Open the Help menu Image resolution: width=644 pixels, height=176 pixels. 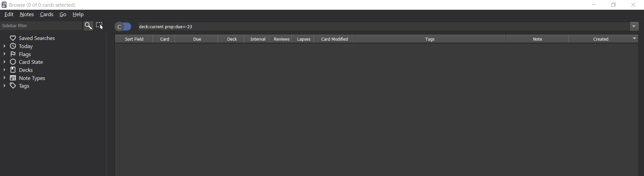(x=78, y=14)
